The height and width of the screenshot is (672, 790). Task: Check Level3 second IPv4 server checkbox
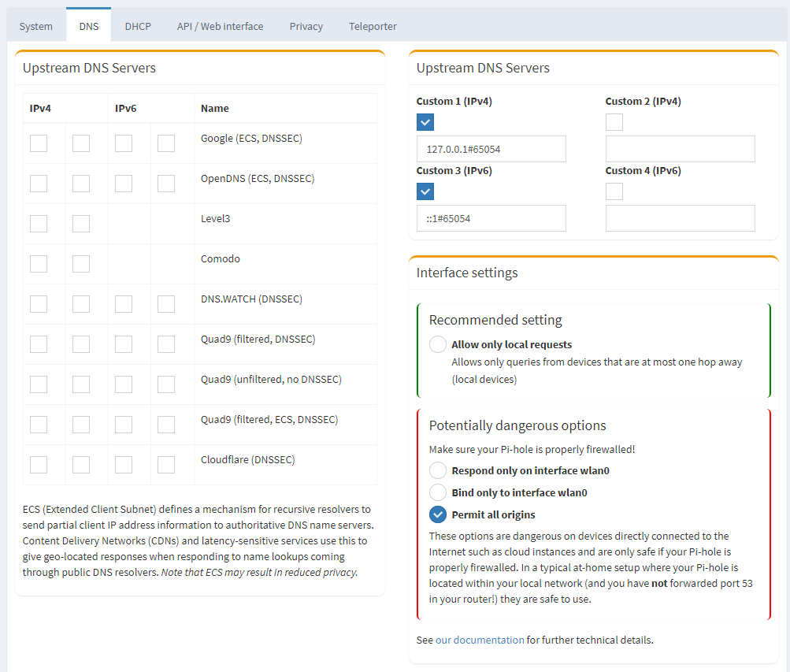pos(81,224)
